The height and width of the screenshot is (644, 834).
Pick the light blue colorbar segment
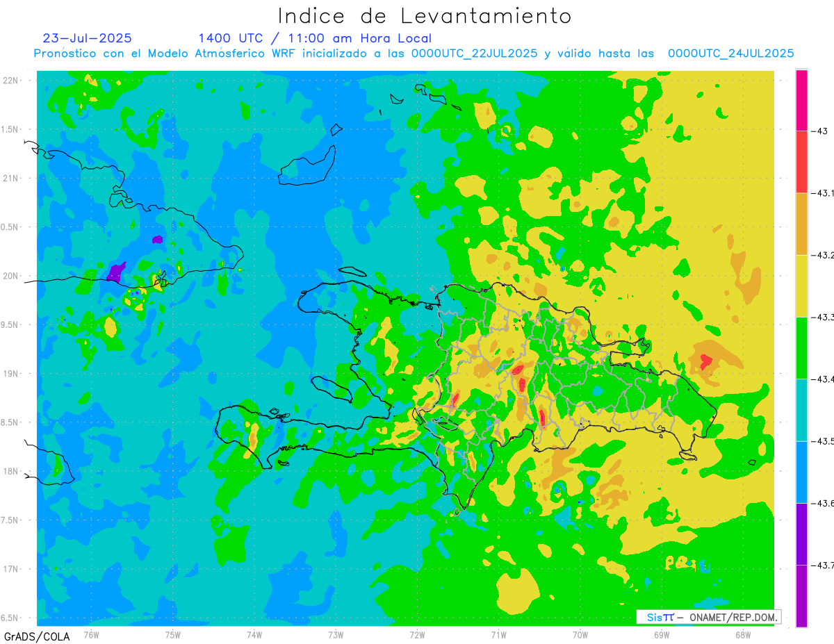point(801,472)
